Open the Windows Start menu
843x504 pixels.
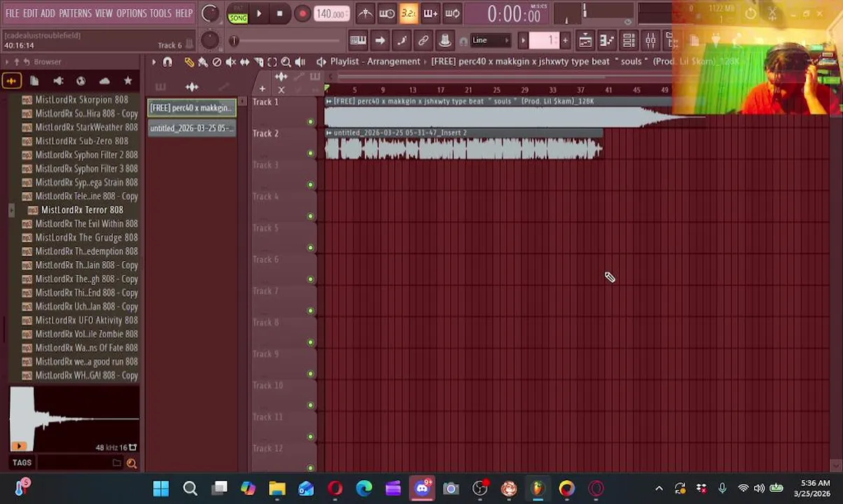point(161,489)
